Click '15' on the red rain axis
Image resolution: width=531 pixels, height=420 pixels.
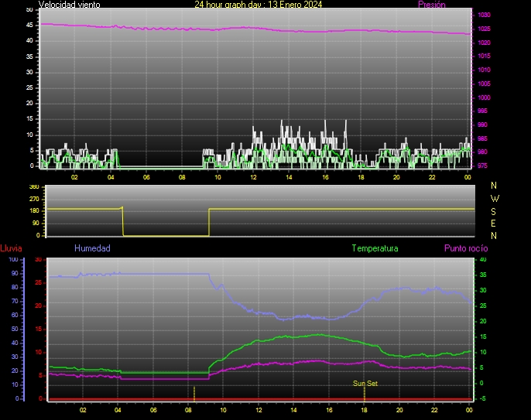click(x=38, y=329)
